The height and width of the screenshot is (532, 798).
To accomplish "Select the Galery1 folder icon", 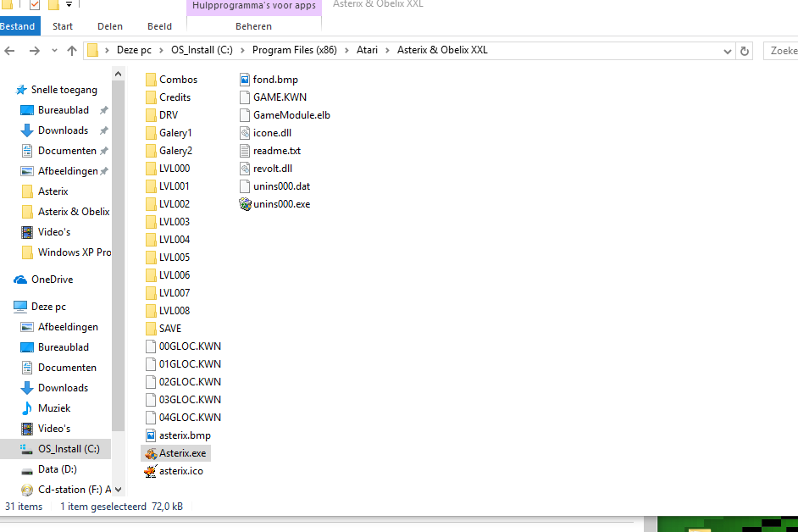I will (151, 133).
